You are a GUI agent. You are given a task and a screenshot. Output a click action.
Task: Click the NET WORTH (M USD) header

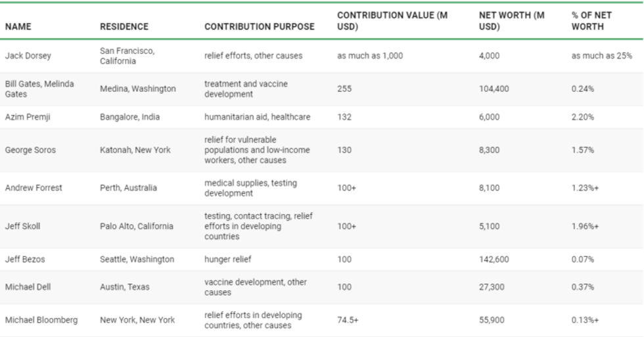coord(511,21)
